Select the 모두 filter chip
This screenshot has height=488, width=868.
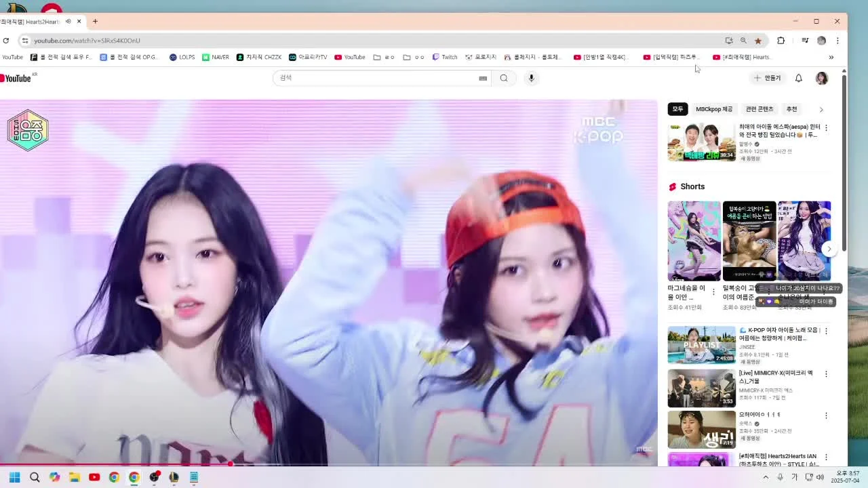click(x=677, y=109)
